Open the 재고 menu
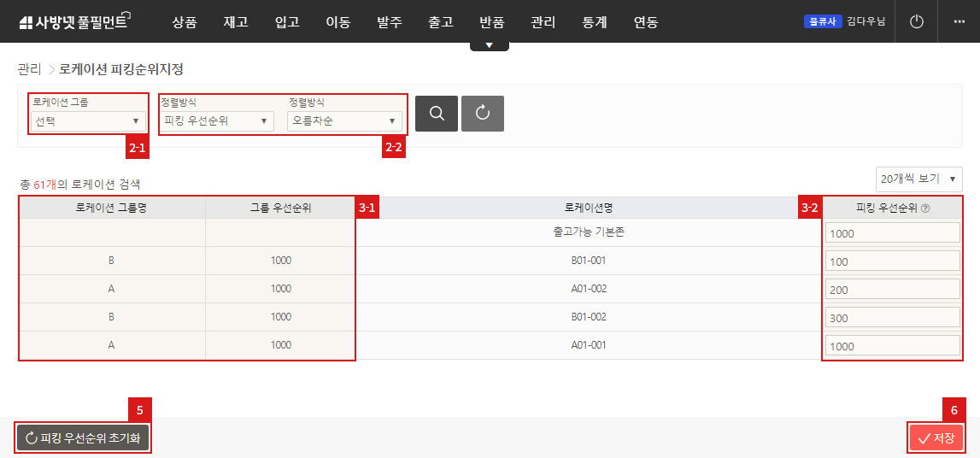980x458 pixels. point(236,22)
